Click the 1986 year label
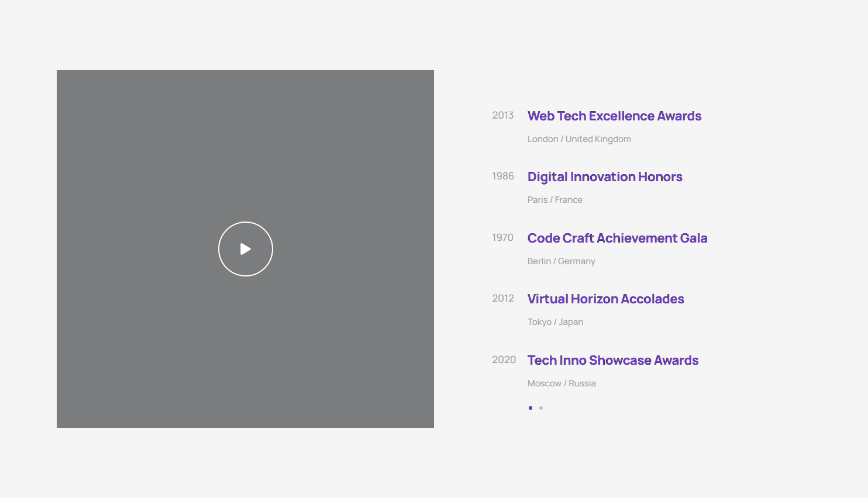The height and width of the screenshot is (498, 868). (x=502, y=177)
